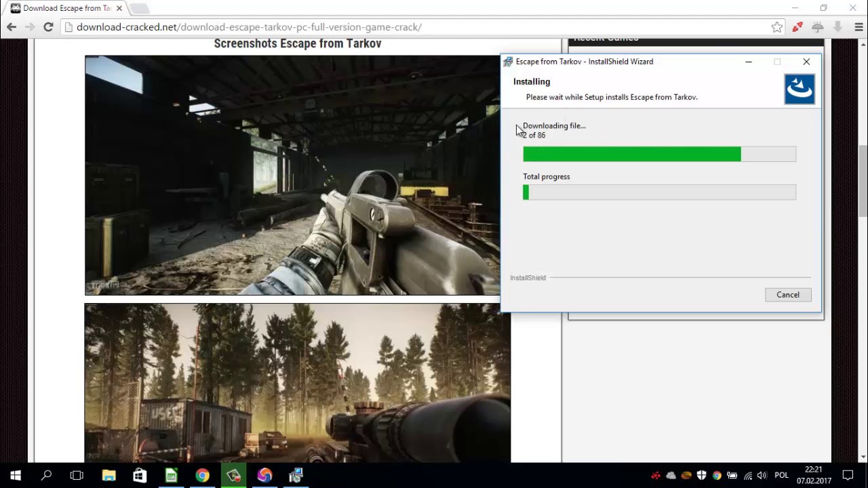The width and height of the screenshot is (868, 488).
Task: Open the volume speaker tray icon
Action: tap(762, 476)
